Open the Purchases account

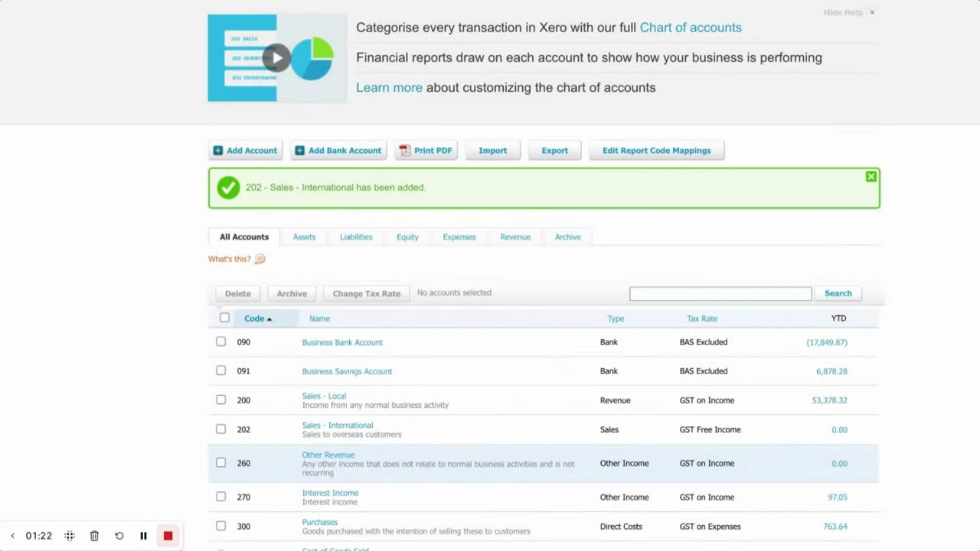pos(320,523)
